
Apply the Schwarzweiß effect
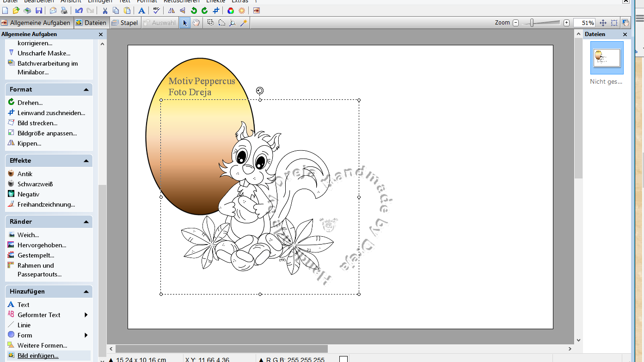tap(36, 184)
